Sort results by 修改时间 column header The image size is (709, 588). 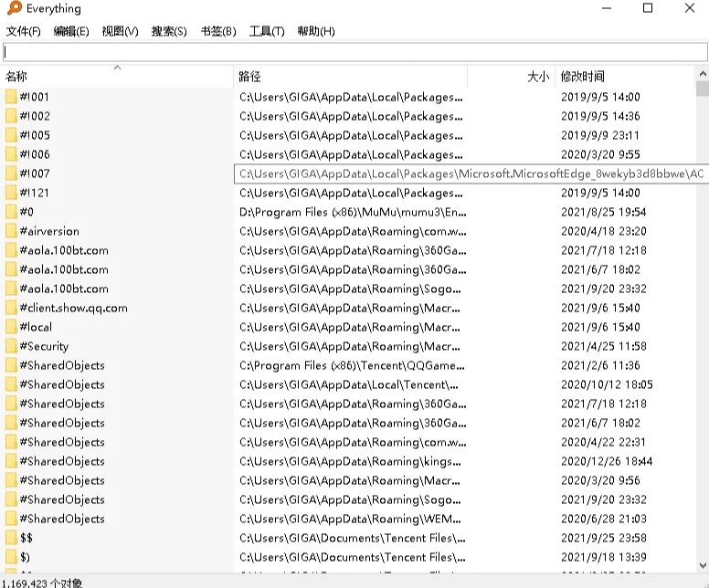coord(625,77)
